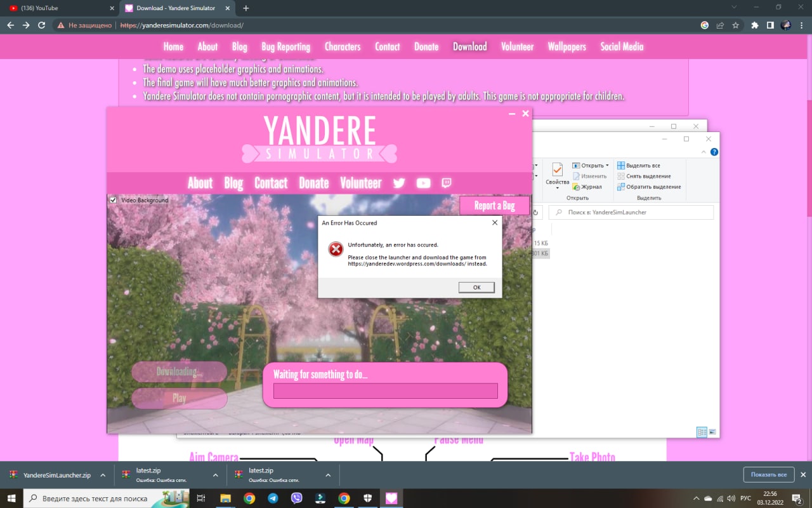812x508 pixels.
Task: Click the Twitter icon in launcher
Action: point(398,183)
